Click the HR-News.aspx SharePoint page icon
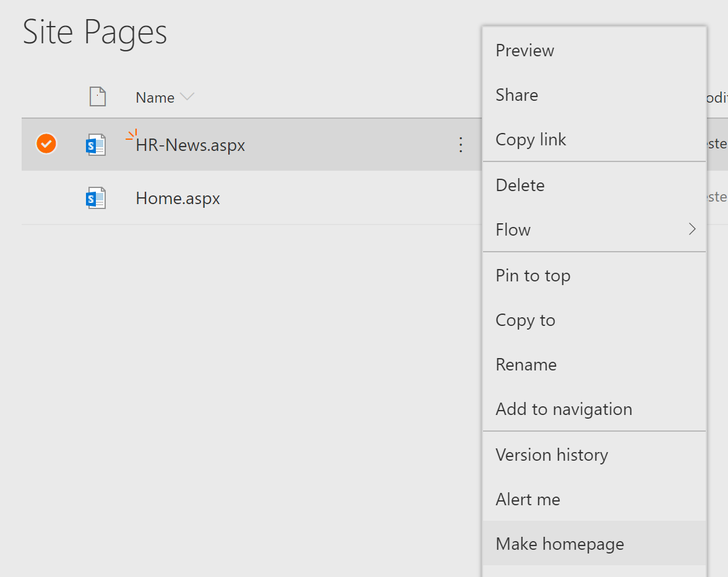The height and width of the screenshot is (577, 728). pyautogui.click(x=96, y=145)
